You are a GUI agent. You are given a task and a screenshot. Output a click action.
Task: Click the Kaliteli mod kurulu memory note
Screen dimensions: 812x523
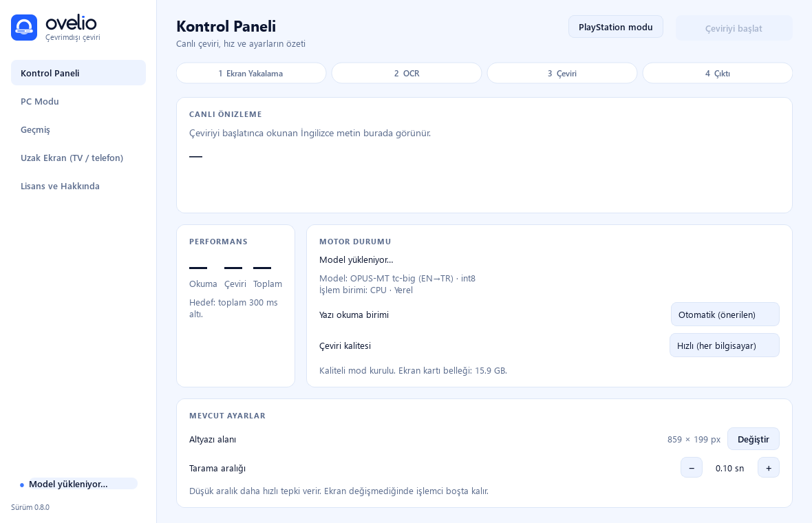414,371
